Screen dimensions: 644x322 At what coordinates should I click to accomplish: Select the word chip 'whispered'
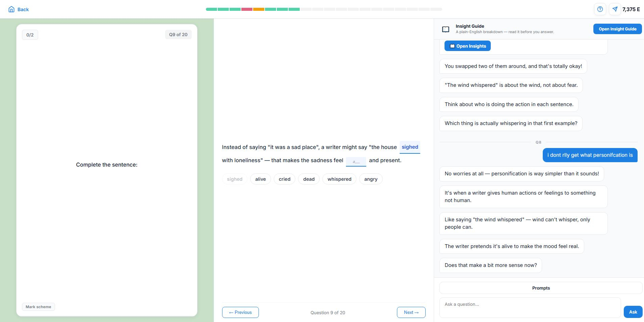pyautogui.click(x=339, y=179)
